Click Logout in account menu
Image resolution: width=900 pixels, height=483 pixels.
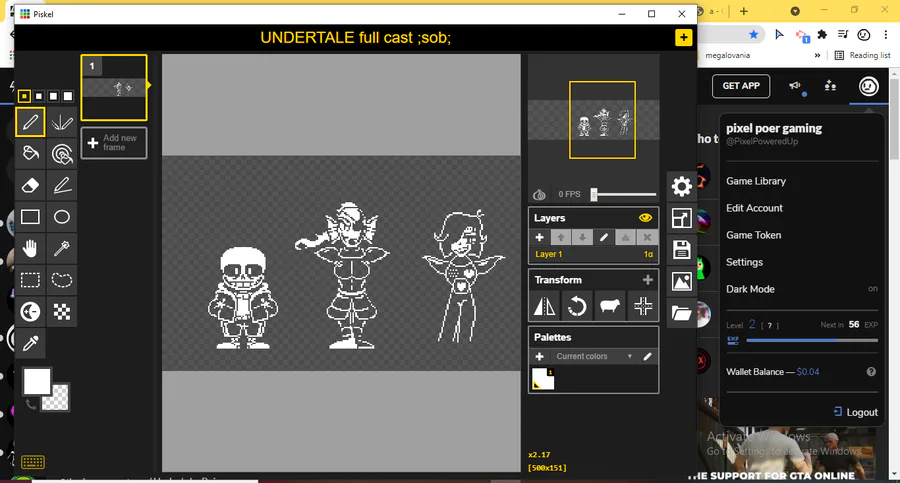[855, 412]
